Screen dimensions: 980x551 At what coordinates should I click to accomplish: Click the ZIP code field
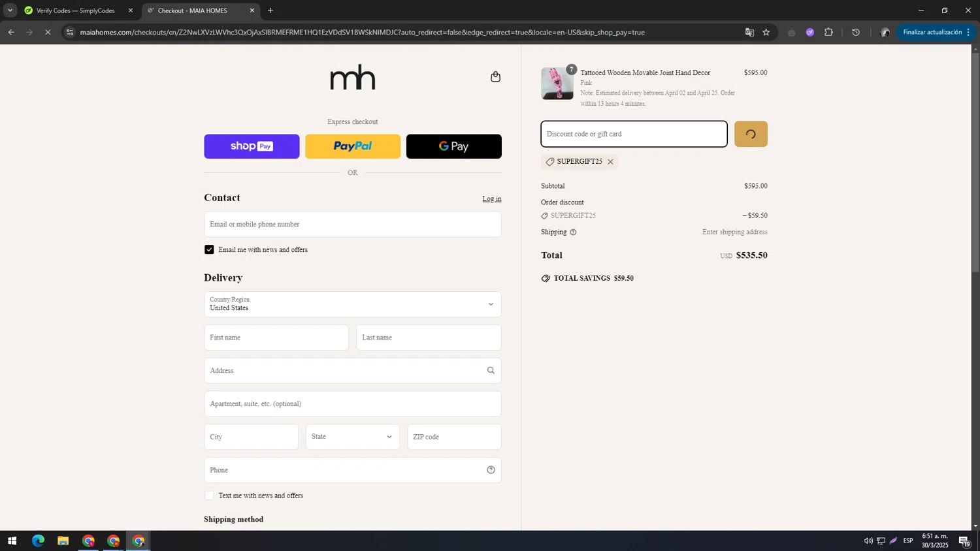pyautogui.click(x=454, y=437)
